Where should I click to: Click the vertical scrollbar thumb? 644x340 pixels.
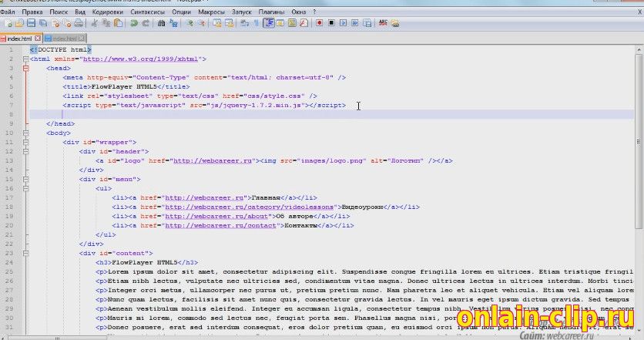point(639,142)
